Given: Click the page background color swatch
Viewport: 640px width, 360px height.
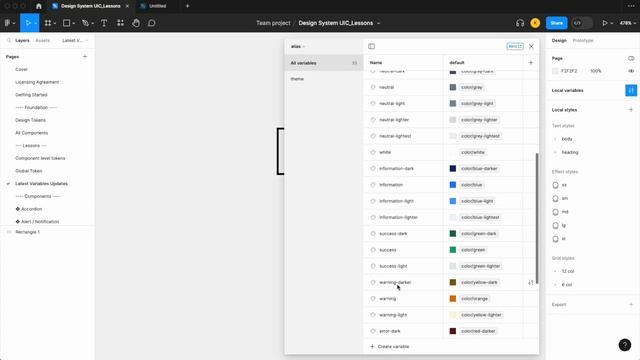Looking at the screenshot, I should point(555,71).
